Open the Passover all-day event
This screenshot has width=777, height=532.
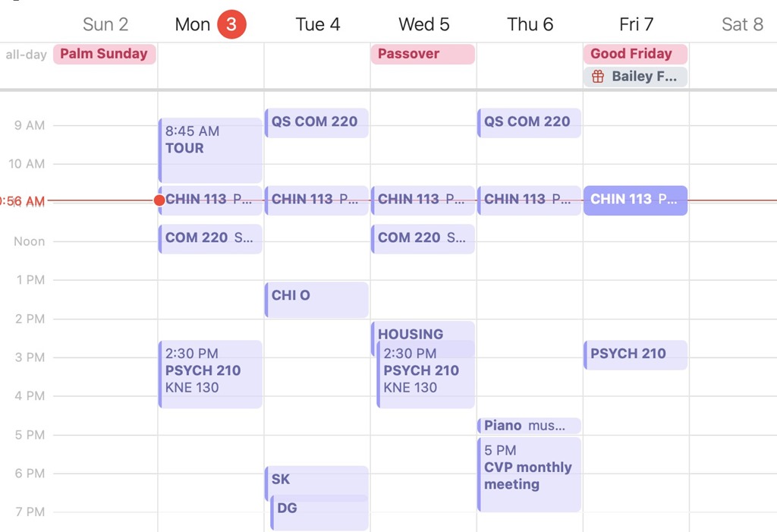(423, 54)
